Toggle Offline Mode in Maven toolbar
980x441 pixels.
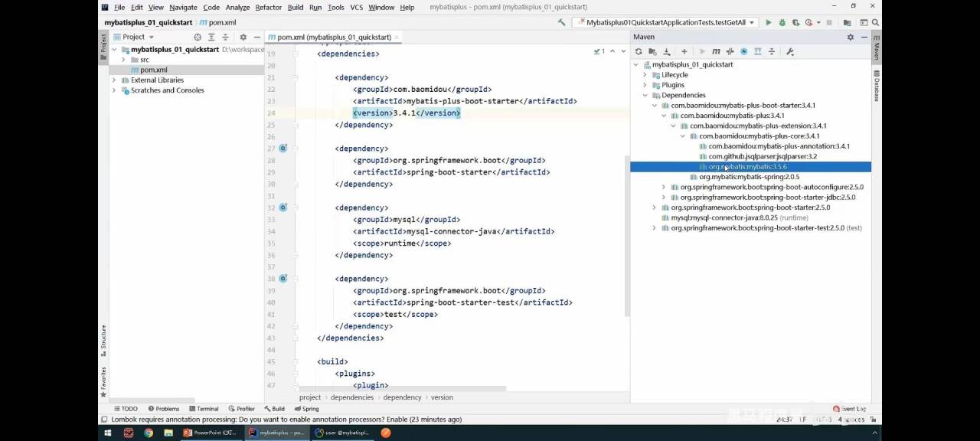730,51
